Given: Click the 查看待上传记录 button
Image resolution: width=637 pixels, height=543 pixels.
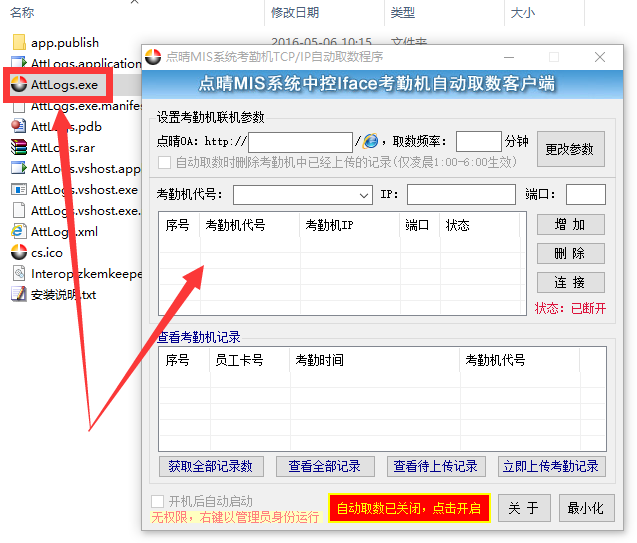Looking at the screenshot, I should (436, 466).
